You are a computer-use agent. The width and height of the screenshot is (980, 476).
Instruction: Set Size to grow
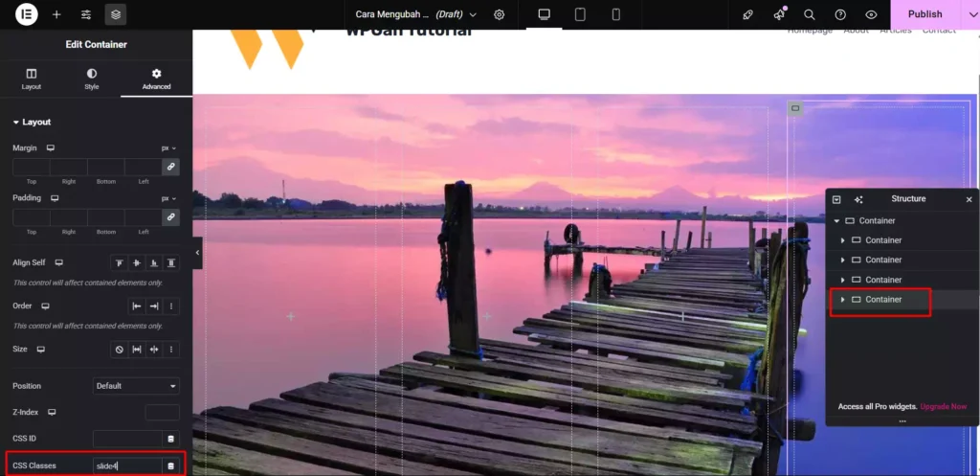click(136, 350)
